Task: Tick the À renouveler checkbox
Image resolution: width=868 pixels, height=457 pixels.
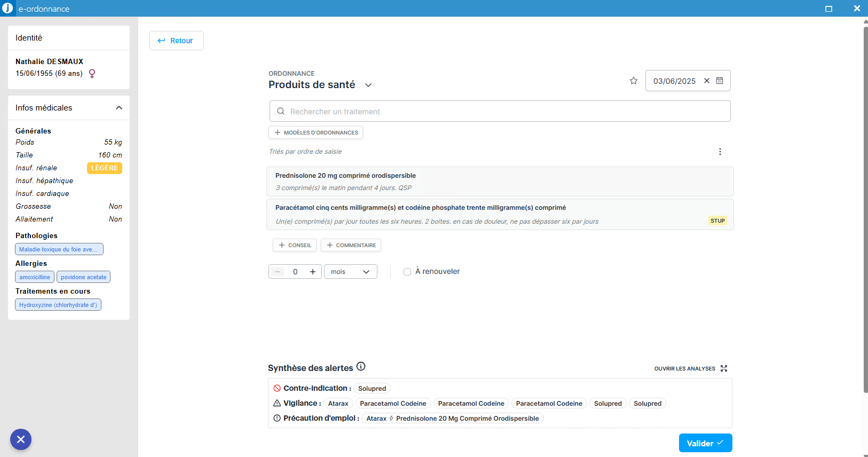Action: (x=407, y=272)
